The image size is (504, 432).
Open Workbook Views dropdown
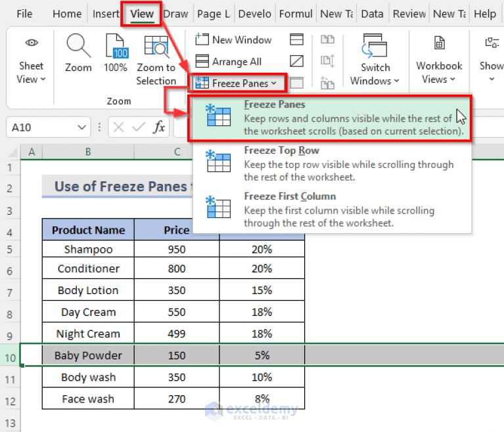pos(439,60)
